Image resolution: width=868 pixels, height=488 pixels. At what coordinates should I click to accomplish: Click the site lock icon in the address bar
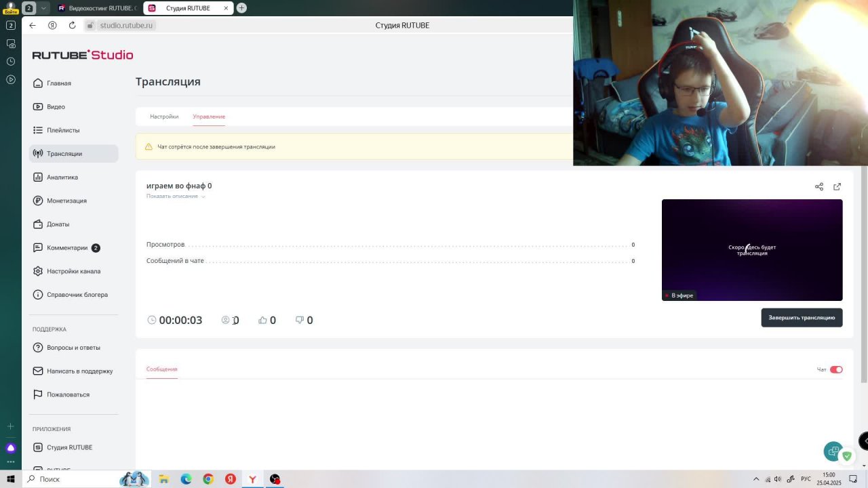(x=90, y=25)
